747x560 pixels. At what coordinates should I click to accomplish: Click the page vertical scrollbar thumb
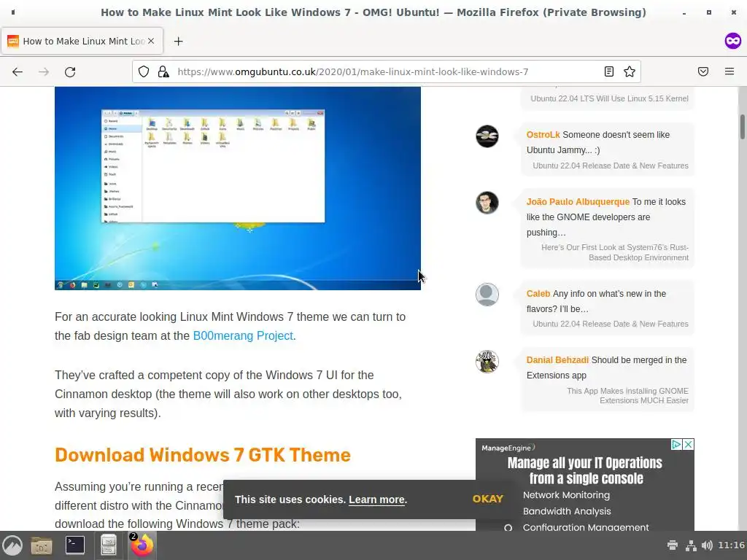tap(742, 127)
